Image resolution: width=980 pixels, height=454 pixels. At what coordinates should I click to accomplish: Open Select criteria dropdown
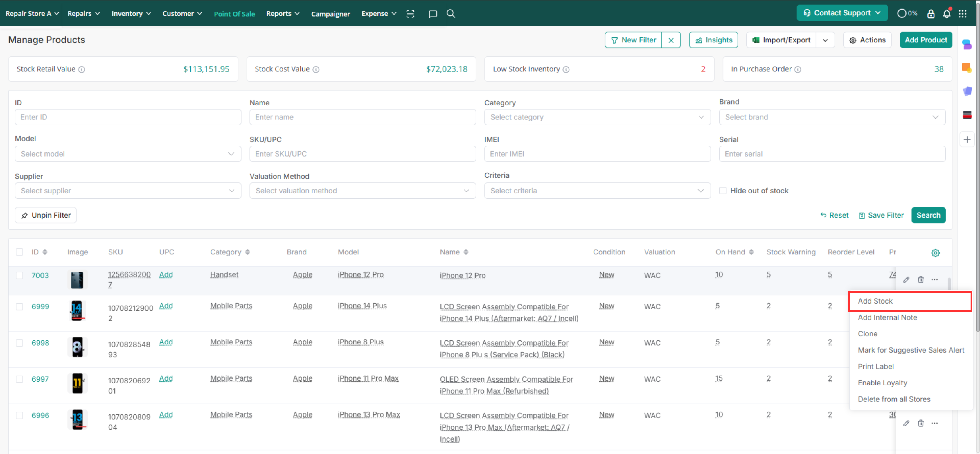(x=597, y=191)
